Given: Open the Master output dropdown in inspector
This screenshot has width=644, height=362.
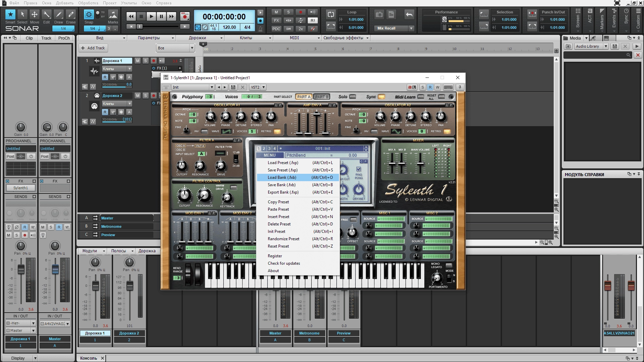Looking at the screenshot, I should coord(20,330).
